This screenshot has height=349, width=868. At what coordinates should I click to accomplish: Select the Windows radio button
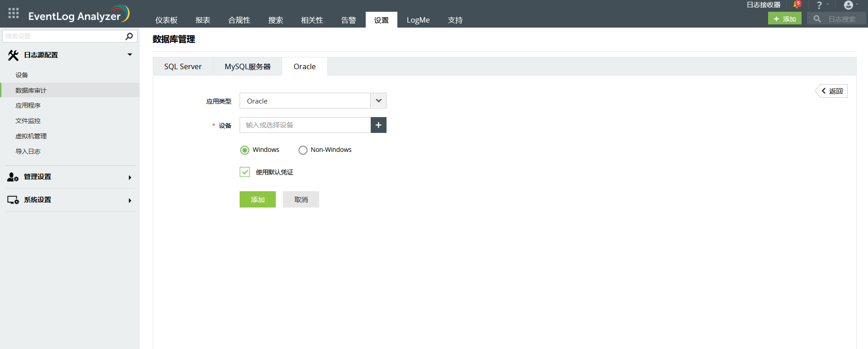click(245, 150)
